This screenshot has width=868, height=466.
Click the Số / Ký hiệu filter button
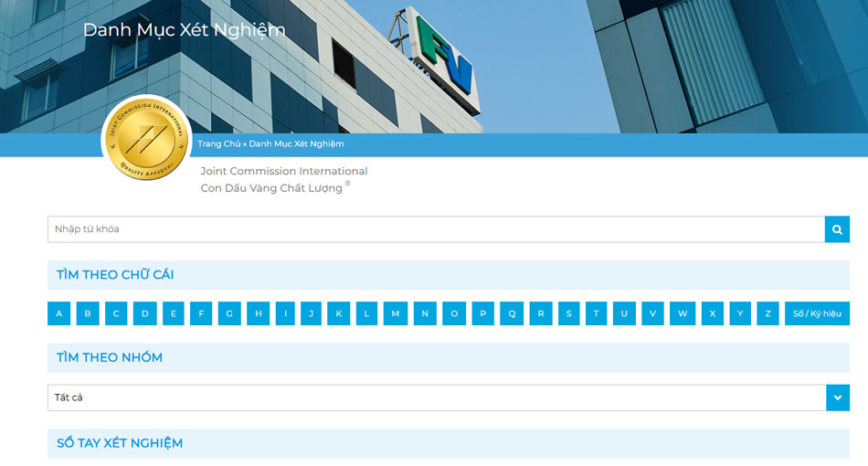(817, 313)
